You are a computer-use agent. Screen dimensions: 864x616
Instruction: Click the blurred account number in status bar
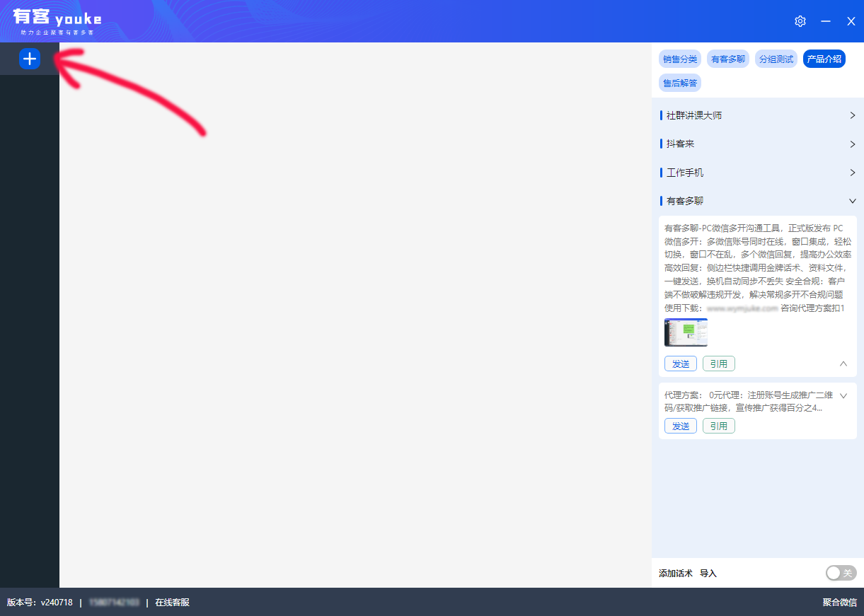coord(114,603)
